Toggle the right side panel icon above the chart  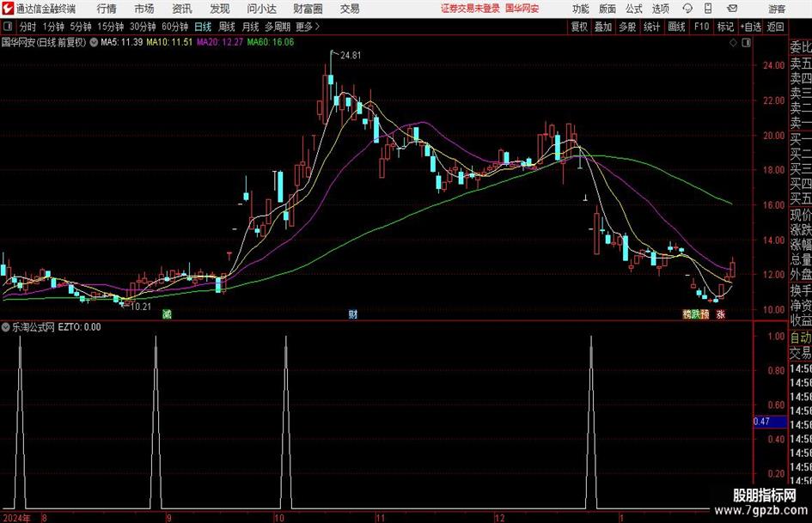point(746,43)
